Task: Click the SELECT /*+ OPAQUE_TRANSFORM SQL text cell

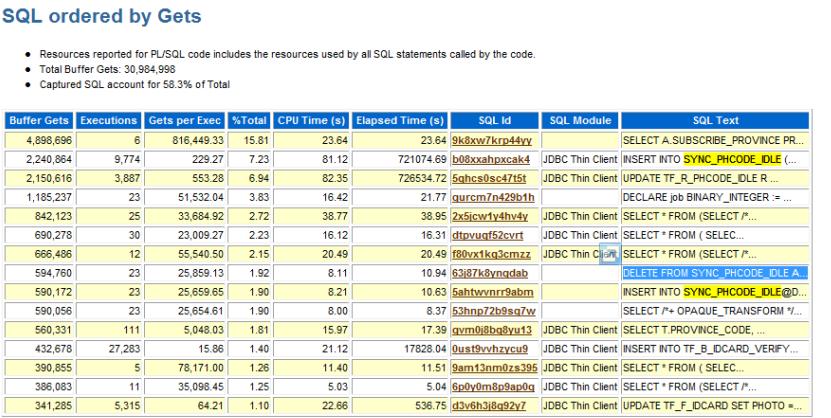Action: click(x=715, y=311)
